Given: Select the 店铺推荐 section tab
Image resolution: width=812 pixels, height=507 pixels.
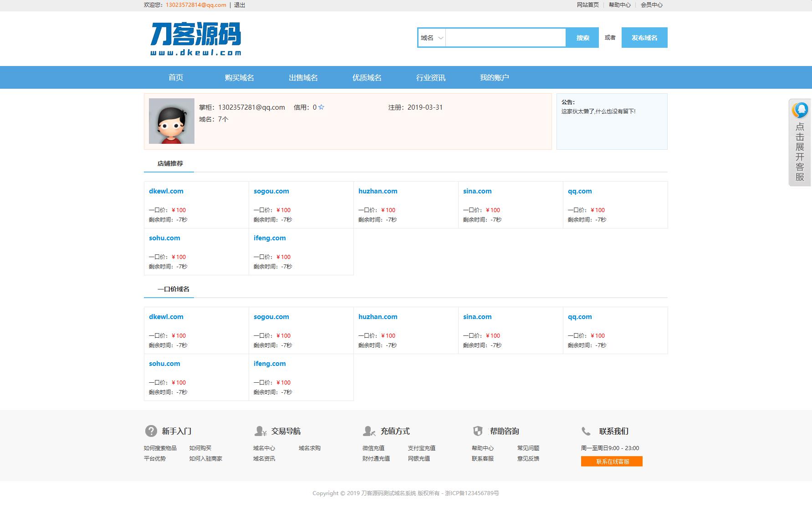Looking at the screenshot, I should tap(170, 163).
